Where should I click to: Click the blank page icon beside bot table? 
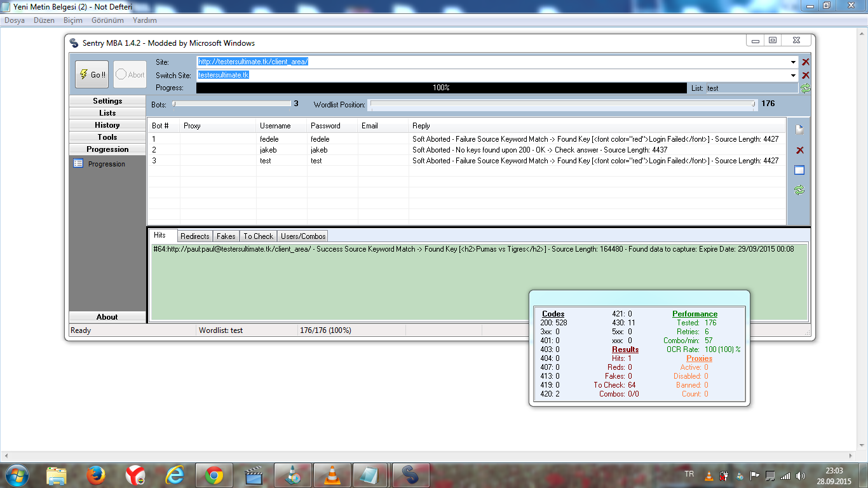799,130
